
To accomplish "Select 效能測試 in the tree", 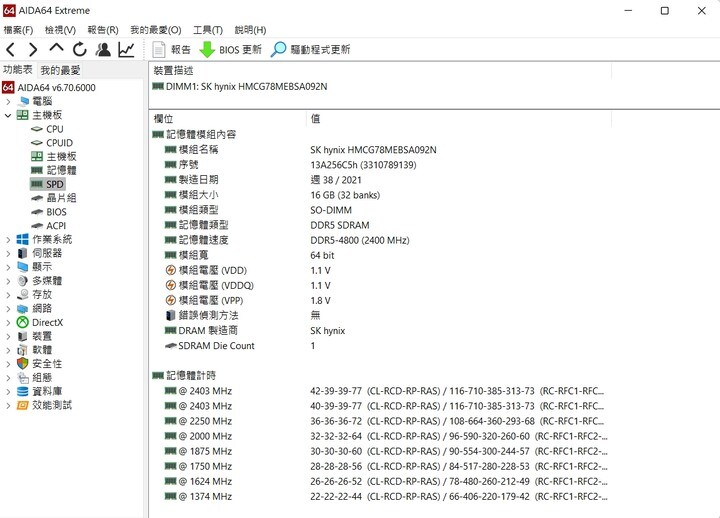I will (x=52, y=405).
